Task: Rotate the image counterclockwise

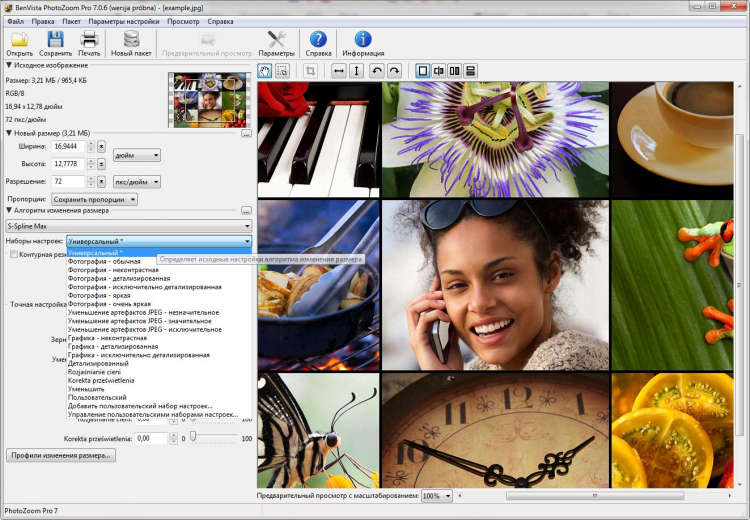Action: point(377,71)
